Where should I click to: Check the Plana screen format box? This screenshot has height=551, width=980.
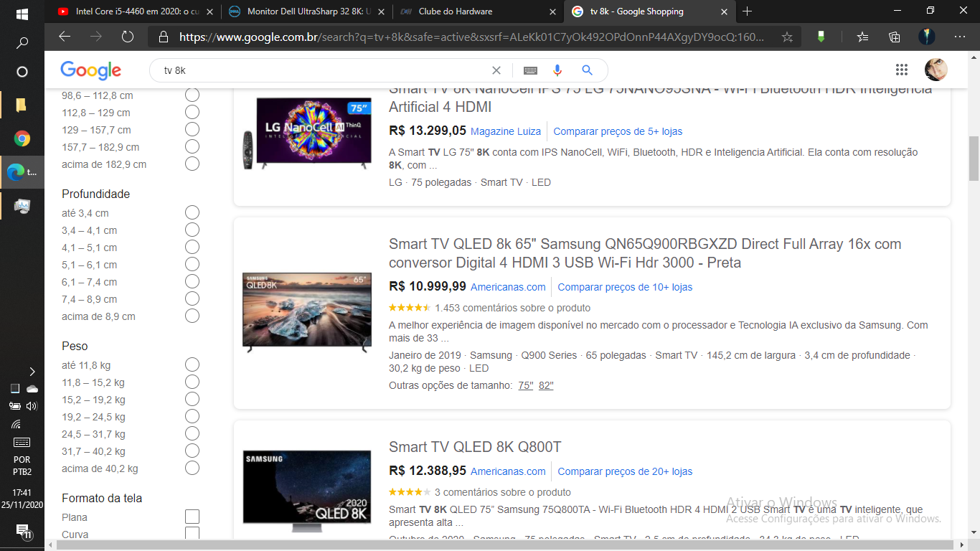coord(192,517)
